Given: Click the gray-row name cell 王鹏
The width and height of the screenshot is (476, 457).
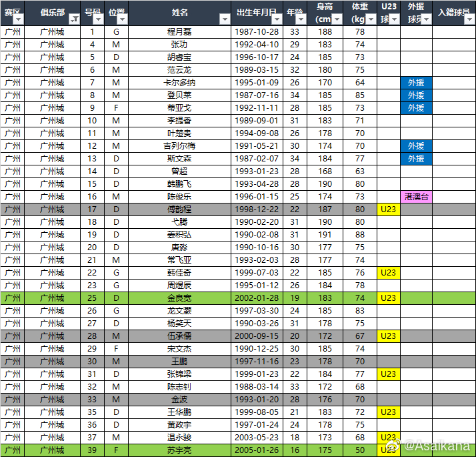Looking at the screenshot, I should coord(179,362).
